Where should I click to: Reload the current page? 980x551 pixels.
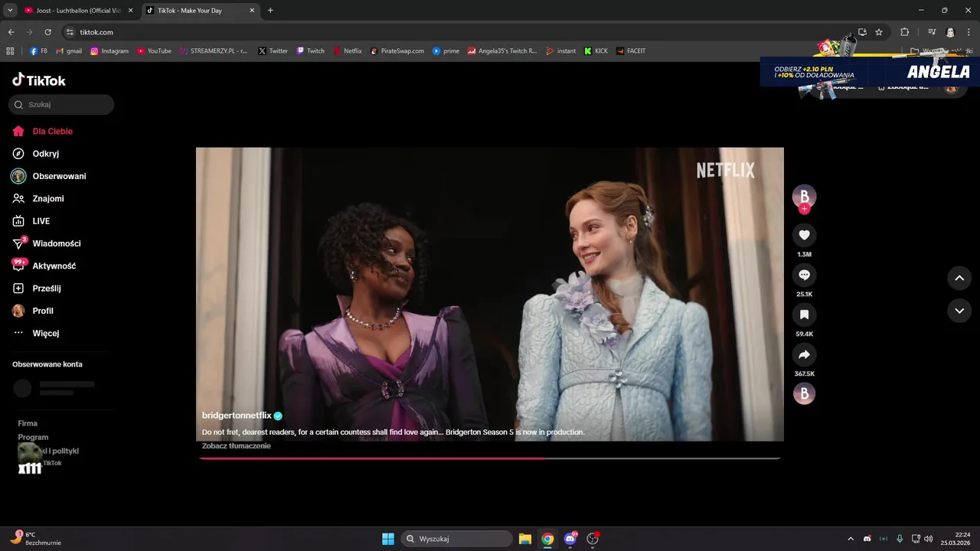point(47,32)
